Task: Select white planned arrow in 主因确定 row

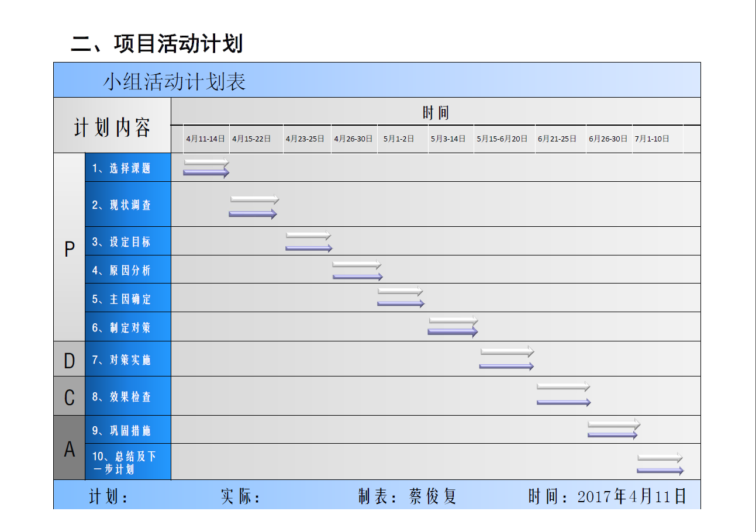Action: pos(401,291)
